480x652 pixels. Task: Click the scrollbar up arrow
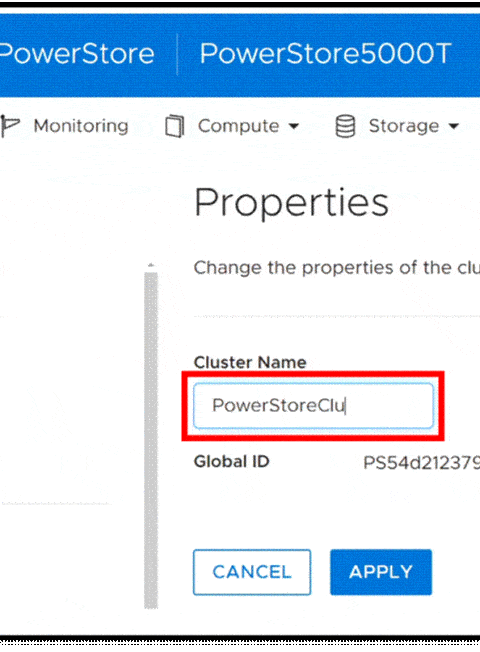(151, 265)
